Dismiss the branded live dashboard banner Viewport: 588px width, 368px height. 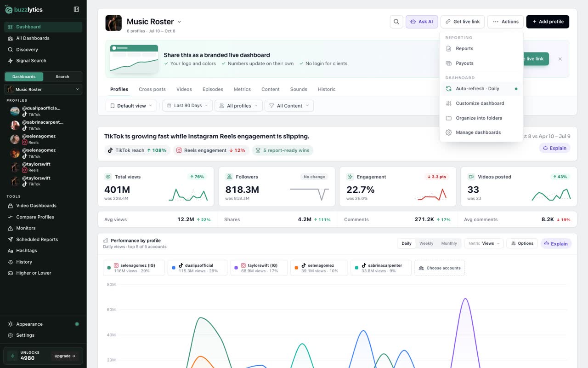coord(560,59)
